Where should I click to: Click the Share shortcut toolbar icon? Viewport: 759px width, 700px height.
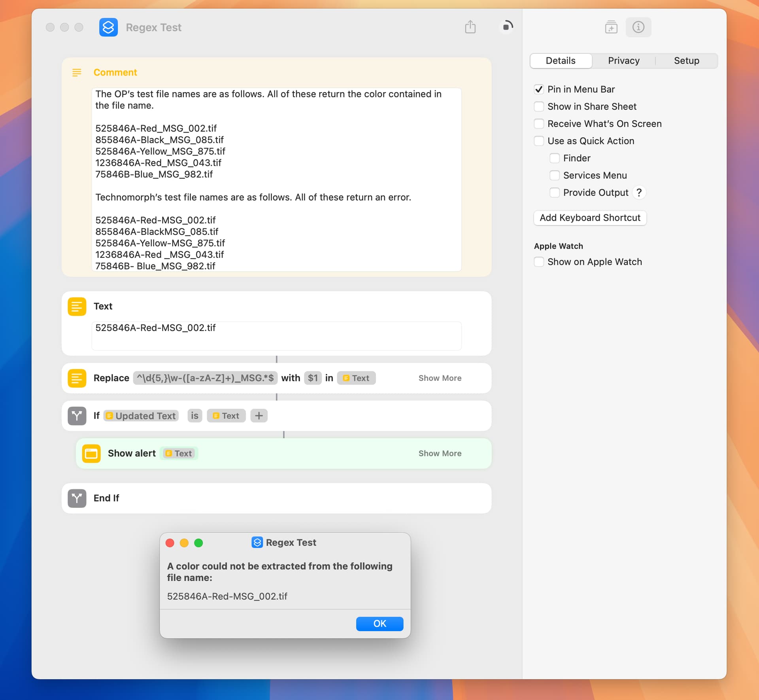tap(470, 27)
